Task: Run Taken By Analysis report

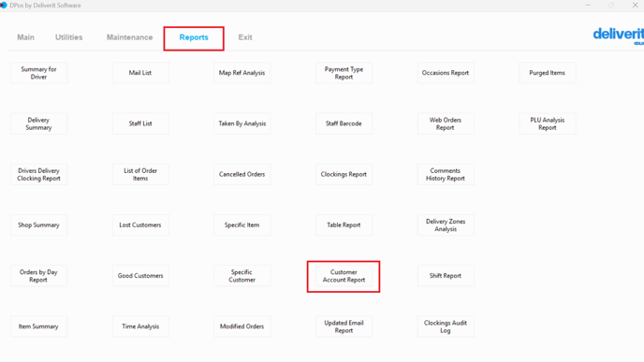Action: (x=241, y=123)
